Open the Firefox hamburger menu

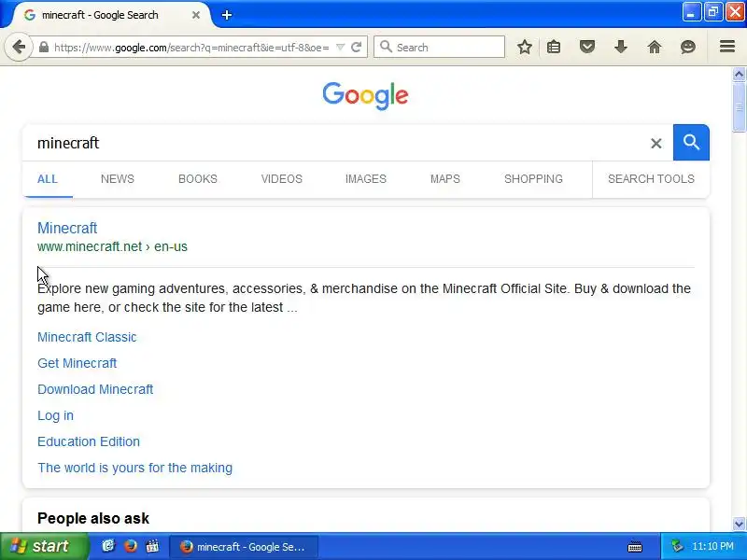(x=727, y=47)
